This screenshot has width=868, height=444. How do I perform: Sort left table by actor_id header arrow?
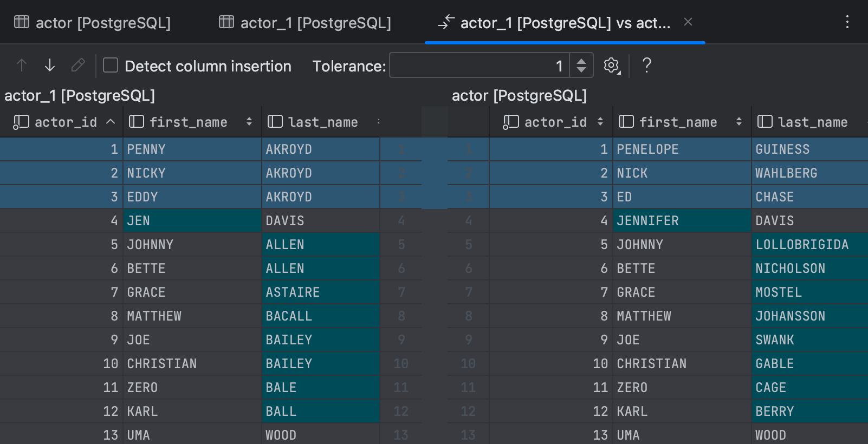(111, 122)
